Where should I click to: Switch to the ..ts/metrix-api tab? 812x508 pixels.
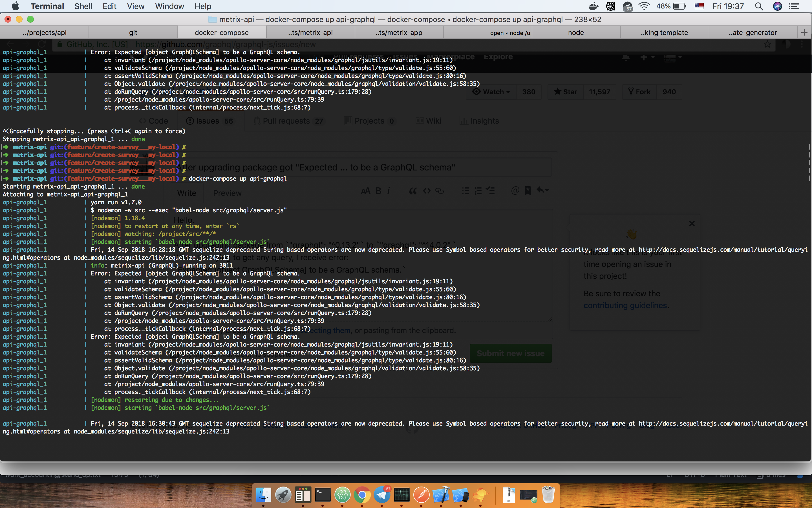[x=310, y=32]
